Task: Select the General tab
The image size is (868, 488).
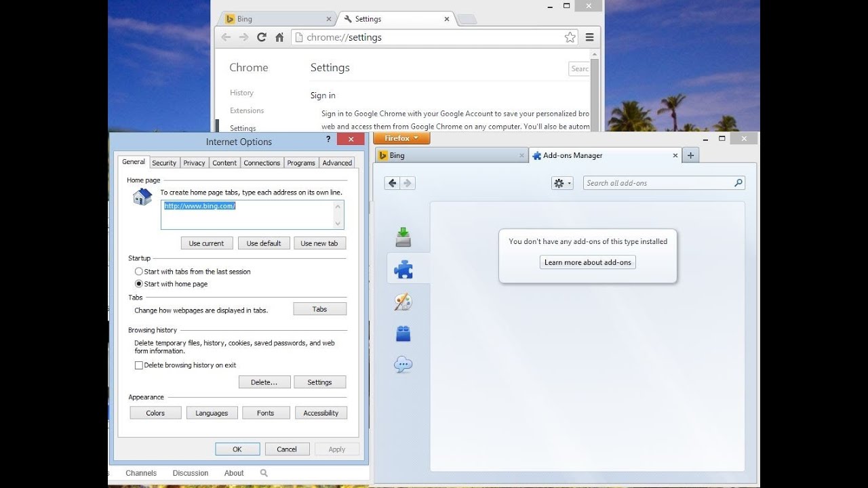Action: click(134, 162)
